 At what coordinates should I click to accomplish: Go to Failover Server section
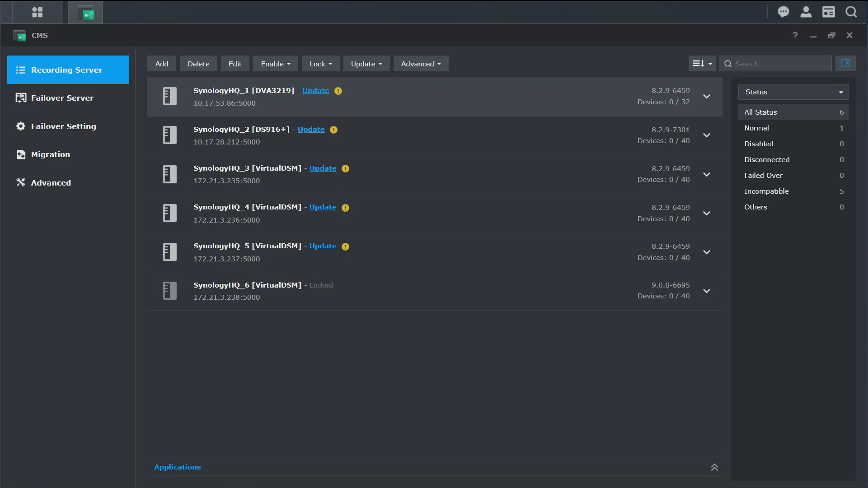pos(68,98)
